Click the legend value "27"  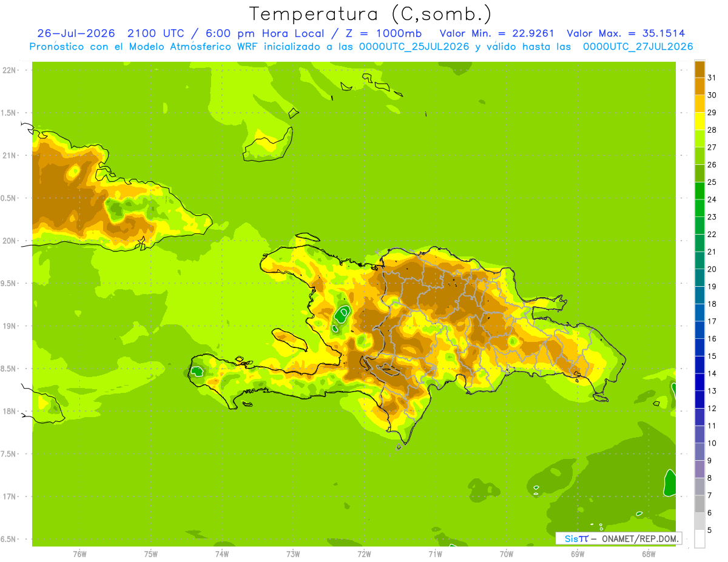point(712,147)
